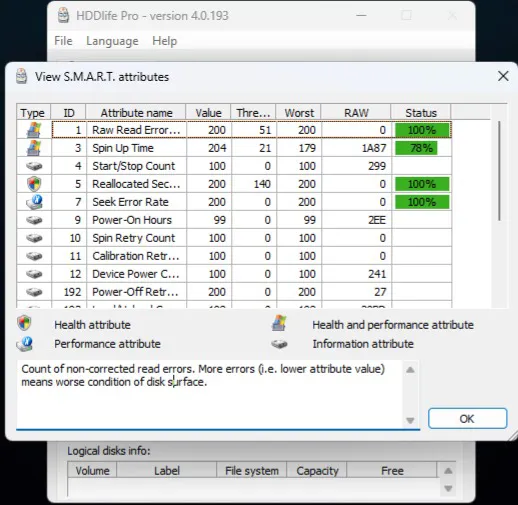The height and width of the screenshot is (505, 518).
Task: Click the Calibration Retry row disk icon
Action: click(x=34, y=256)
